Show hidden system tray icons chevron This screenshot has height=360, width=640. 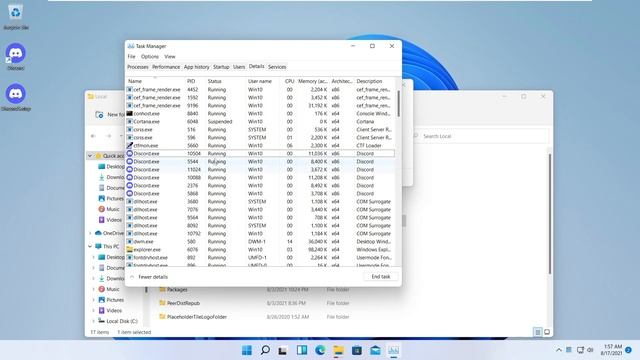click(x=559, y=350)
